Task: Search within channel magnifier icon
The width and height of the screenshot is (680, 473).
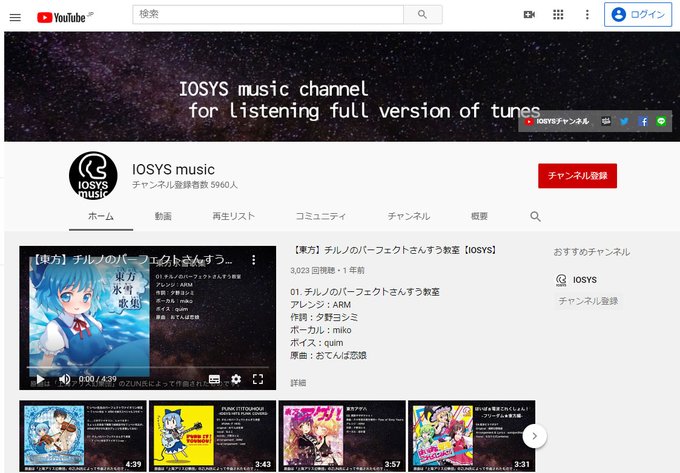Action: [x=535, y=216]
